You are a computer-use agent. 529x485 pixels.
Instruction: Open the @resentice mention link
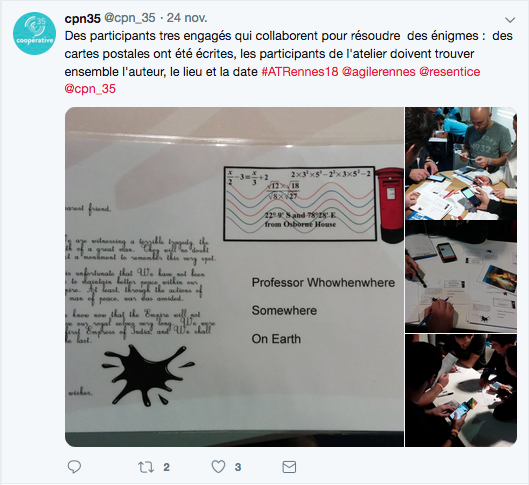click(x=450, y=72)
